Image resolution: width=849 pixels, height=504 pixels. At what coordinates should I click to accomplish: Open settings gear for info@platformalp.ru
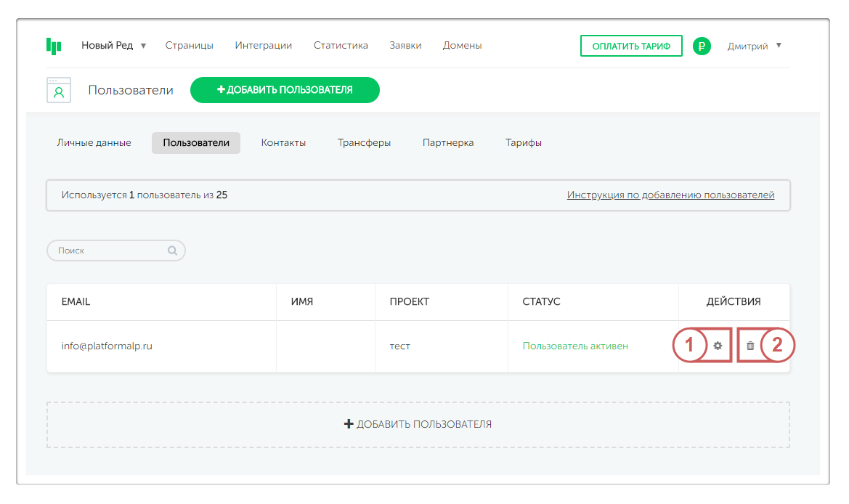718,346
